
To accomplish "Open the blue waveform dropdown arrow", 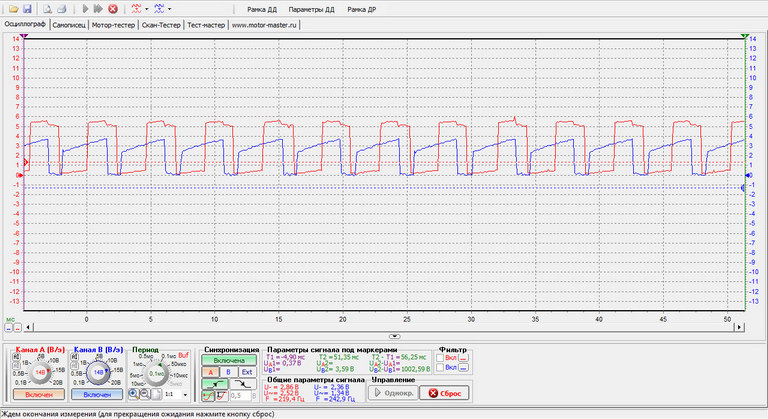I will coord(170,8).
